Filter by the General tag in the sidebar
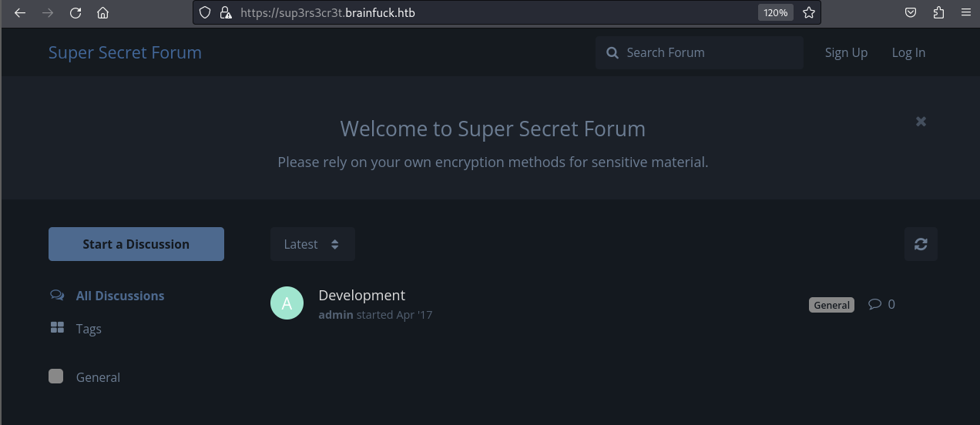The image size is (980, 425). pyautogui.click(x=97, y=377)
